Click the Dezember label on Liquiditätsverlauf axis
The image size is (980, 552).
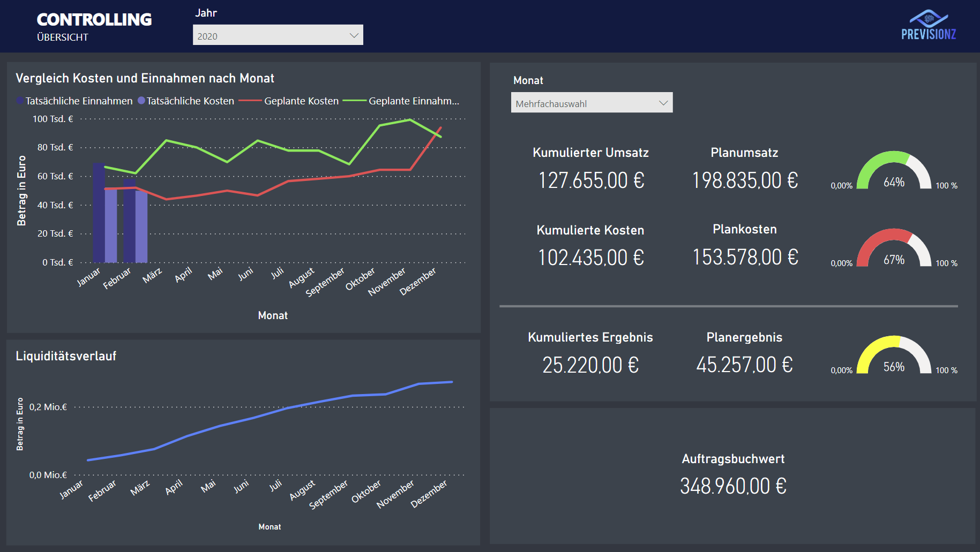click(x=429, y=494)
